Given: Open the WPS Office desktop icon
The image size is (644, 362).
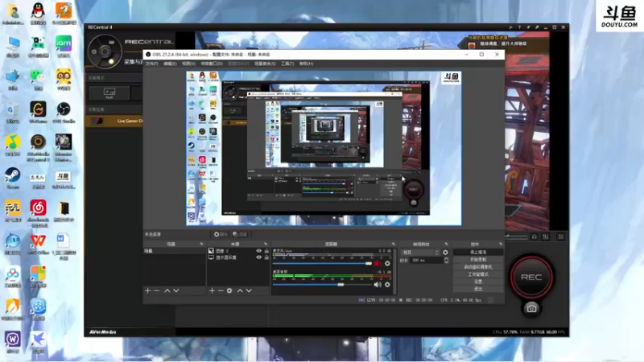Looking at the screenshot, I should click(x=38, y=244).
